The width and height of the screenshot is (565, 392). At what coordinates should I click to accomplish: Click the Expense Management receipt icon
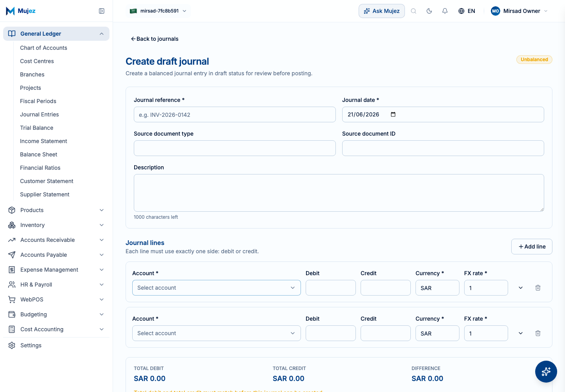12,270
